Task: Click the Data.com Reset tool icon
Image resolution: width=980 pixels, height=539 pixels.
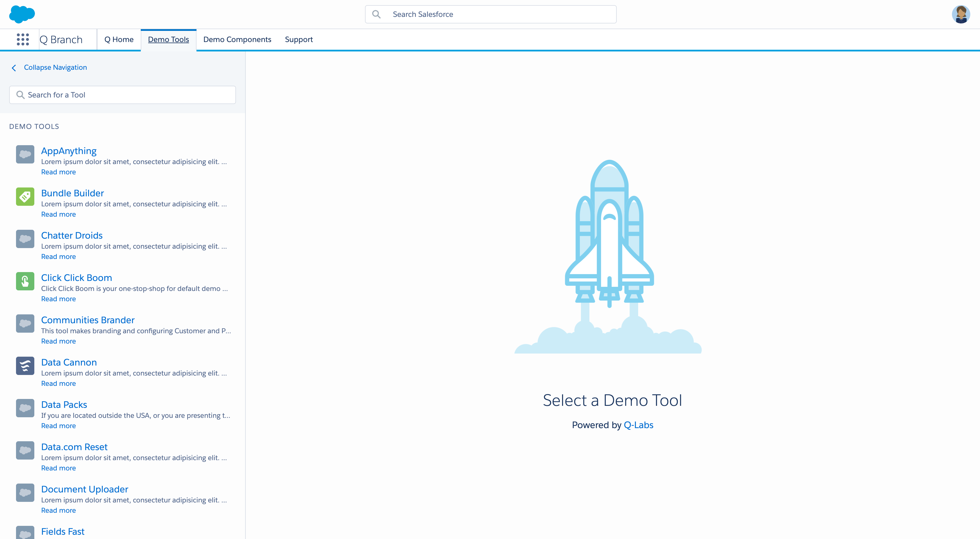Action: pos(25,450)
